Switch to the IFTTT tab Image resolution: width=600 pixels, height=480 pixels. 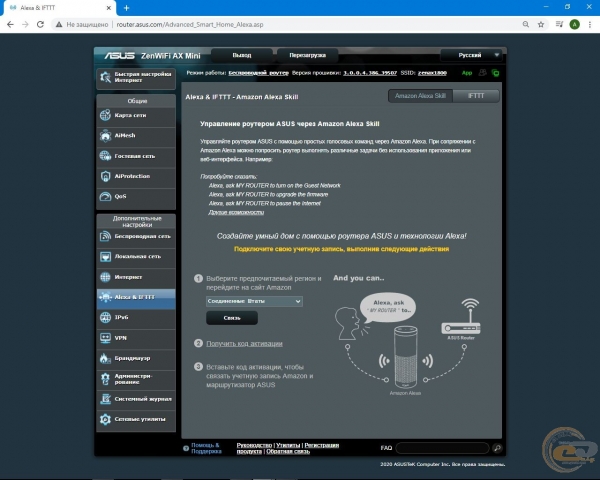pos(476,96)
